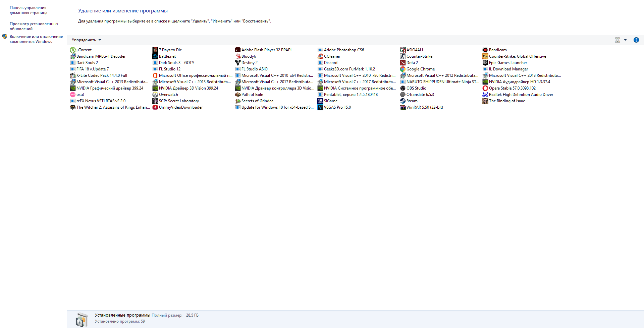Select Dark Souls 2 entry
Image resolution: width=644 pixels, height=328 pixels.
tap(84, 63)
